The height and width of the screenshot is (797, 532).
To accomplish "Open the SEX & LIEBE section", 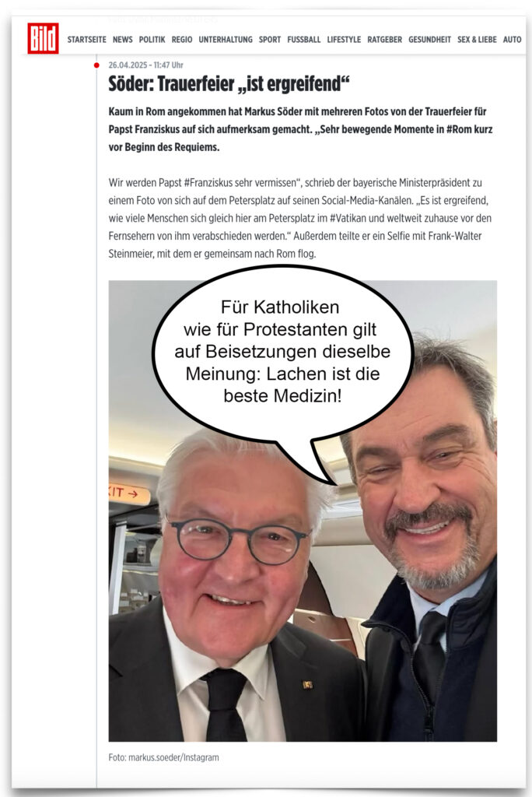I will (477, 40).
